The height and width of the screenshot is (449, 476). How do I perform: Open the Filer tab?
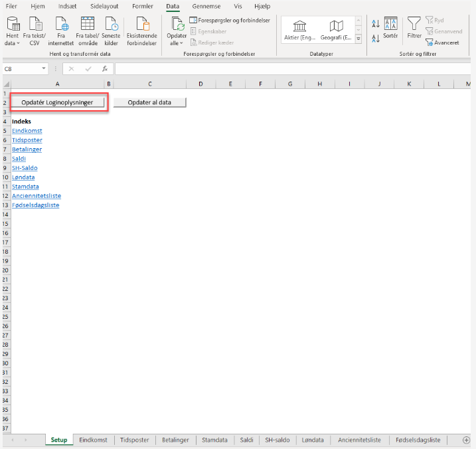click(11, 6)
